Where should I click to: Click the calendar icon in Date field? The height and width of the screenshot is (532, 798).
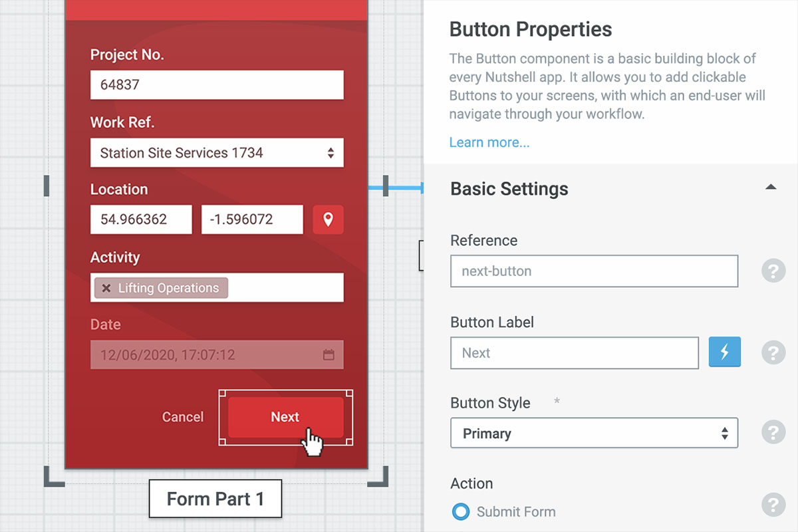(329, 355)
